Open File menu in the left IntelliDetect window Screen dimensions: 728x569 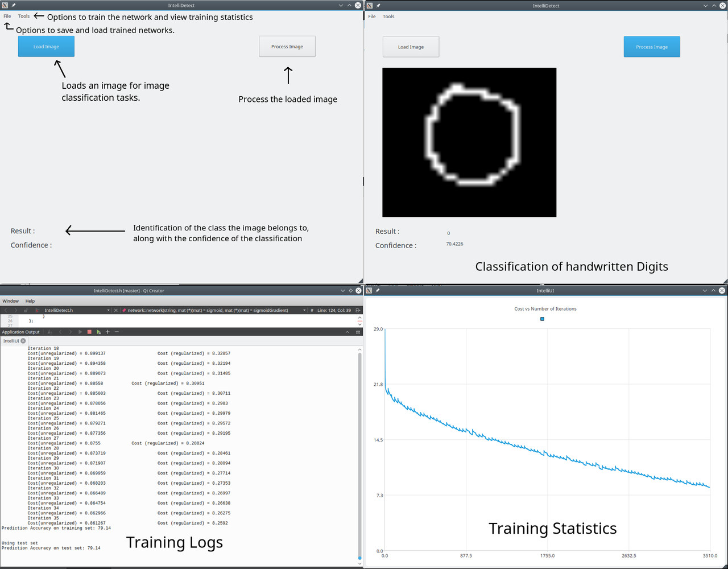pos(7,17)
